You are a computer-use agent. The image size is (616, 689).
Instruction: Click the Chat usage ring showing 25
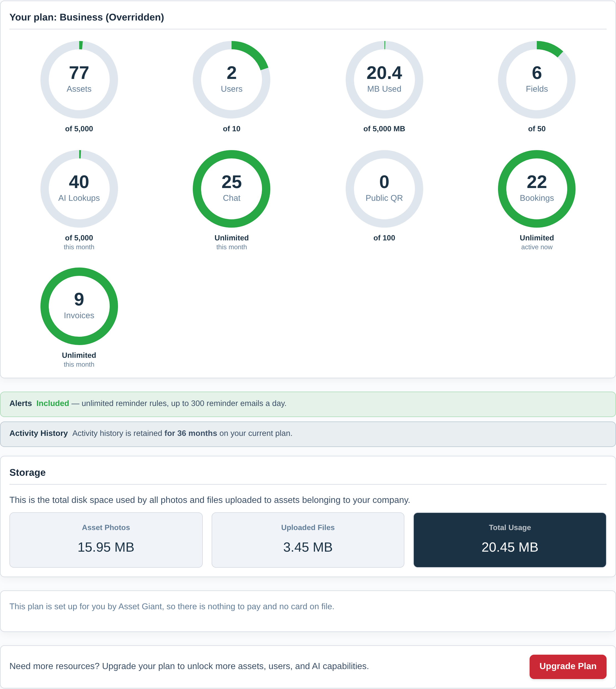(232, 189)
